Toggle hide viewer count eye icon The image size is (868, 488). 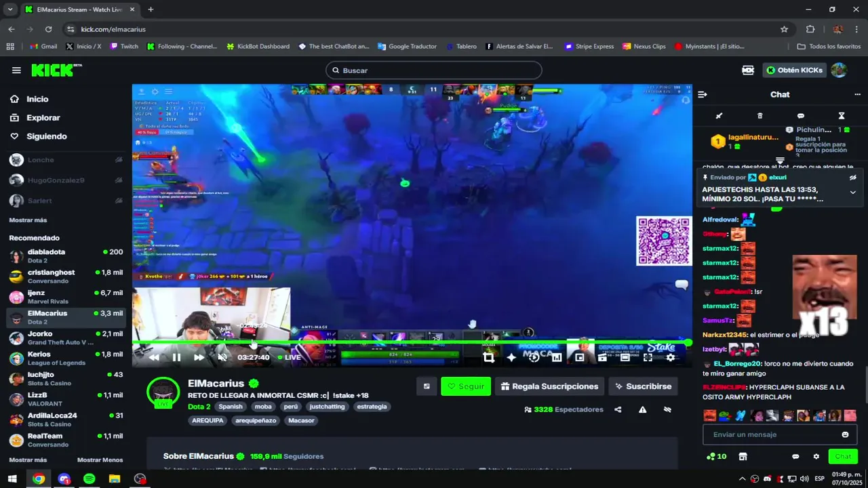pyautogui.click(x=667, y=409)
